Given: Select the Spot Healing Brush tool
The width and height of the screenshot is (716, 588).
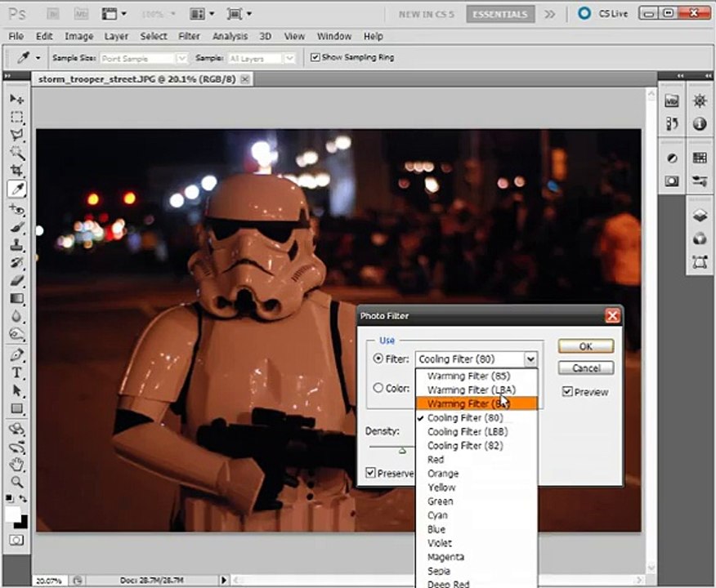Looking at the screenshot, I should [17, 209].
